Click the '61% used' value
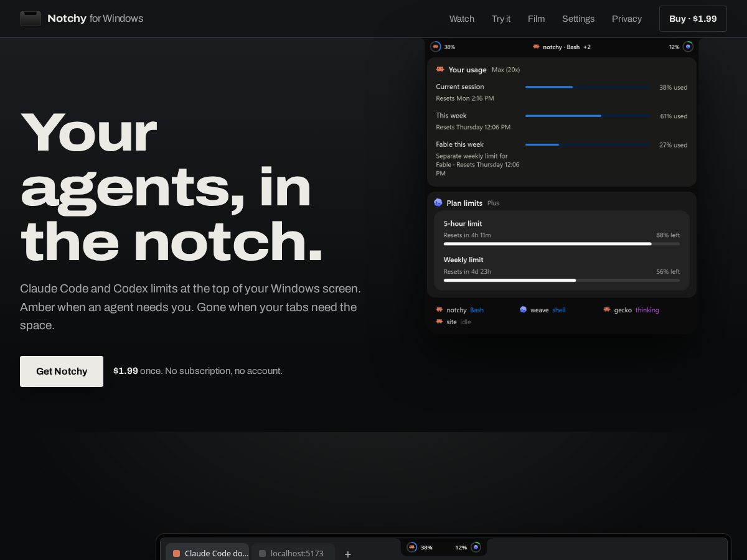747x560 pixels. point(674,116)
